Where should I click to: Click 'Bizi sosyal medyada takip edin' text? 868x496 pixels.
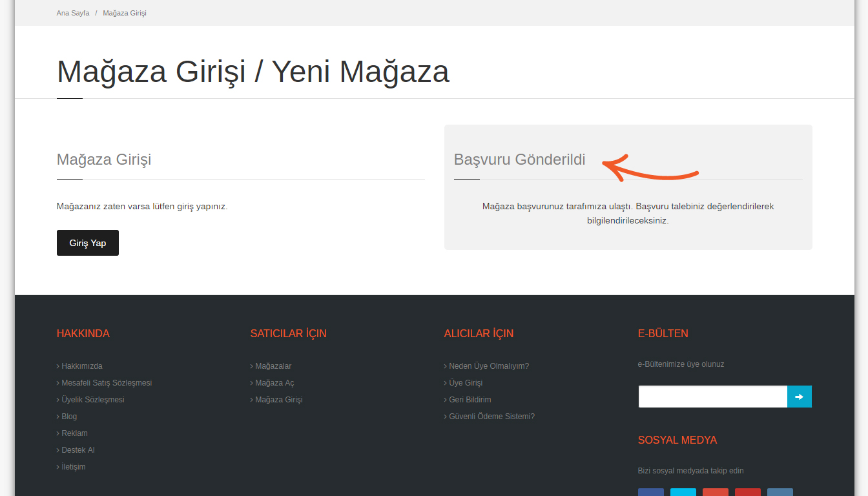click(691, 471)
